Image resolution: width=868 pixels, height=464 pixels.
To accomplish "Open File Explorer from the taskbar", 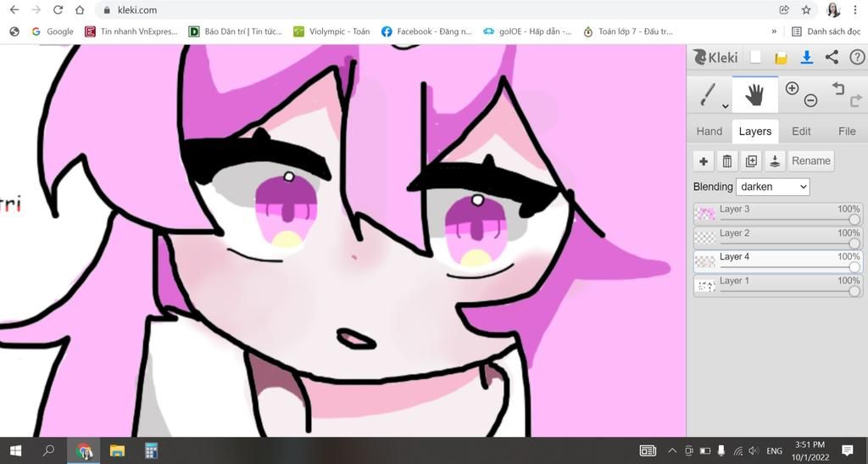I will (x=117, y=450).
